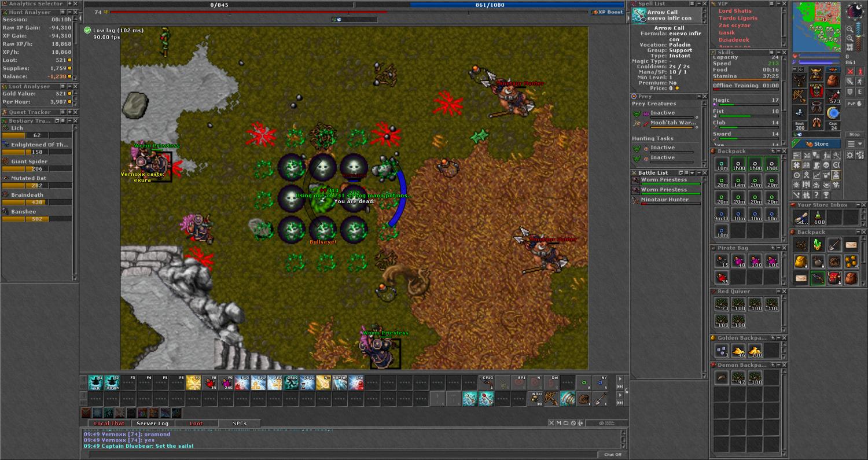
Task: Select Worm Priestess in Battle List
Action: click(664, 180)
